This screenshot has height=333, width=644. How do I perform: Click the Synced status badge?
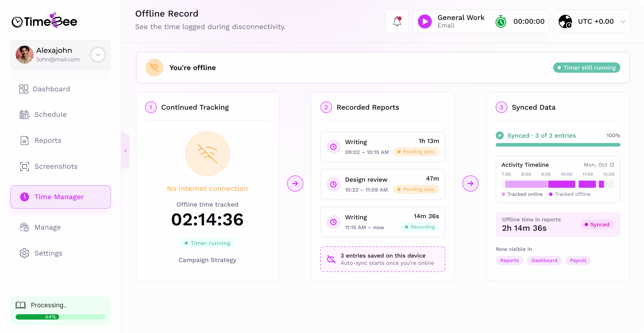coord(597,224)
